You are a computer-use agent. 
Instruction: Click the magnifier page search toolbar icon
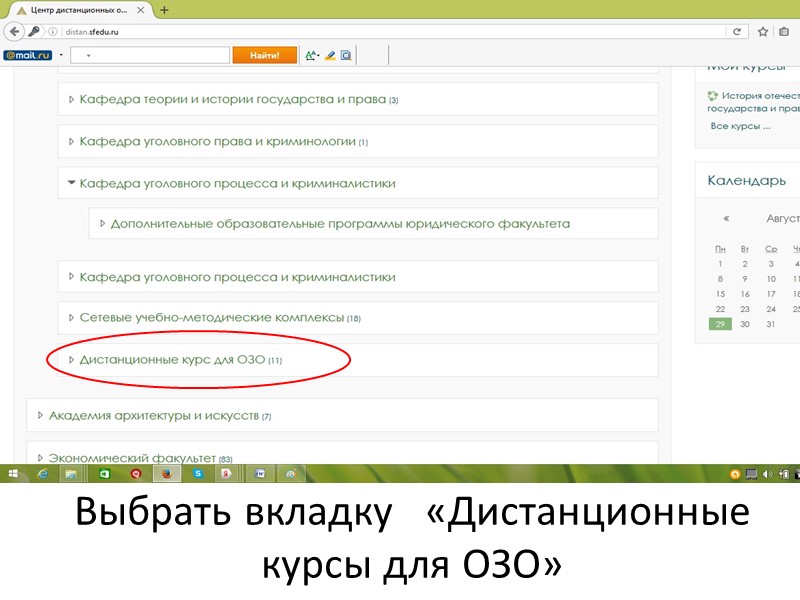pyautogui.click(x=346, y=55)
